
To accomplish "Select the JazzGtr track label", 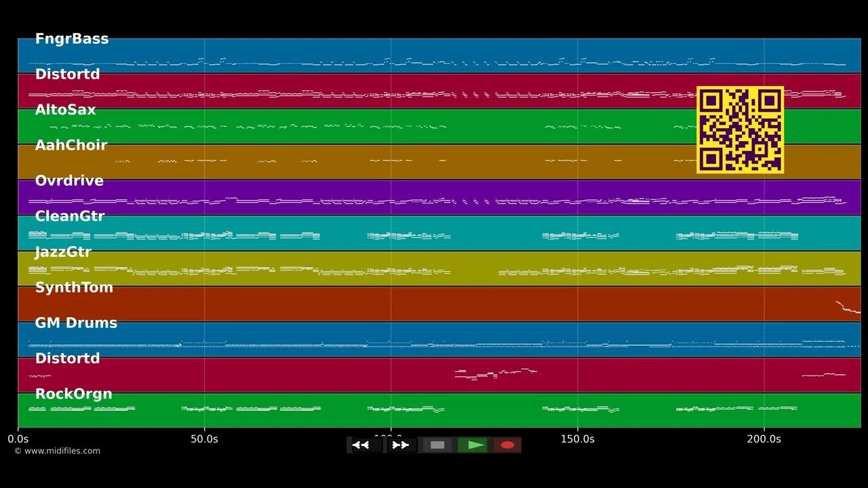I will 63,252.
